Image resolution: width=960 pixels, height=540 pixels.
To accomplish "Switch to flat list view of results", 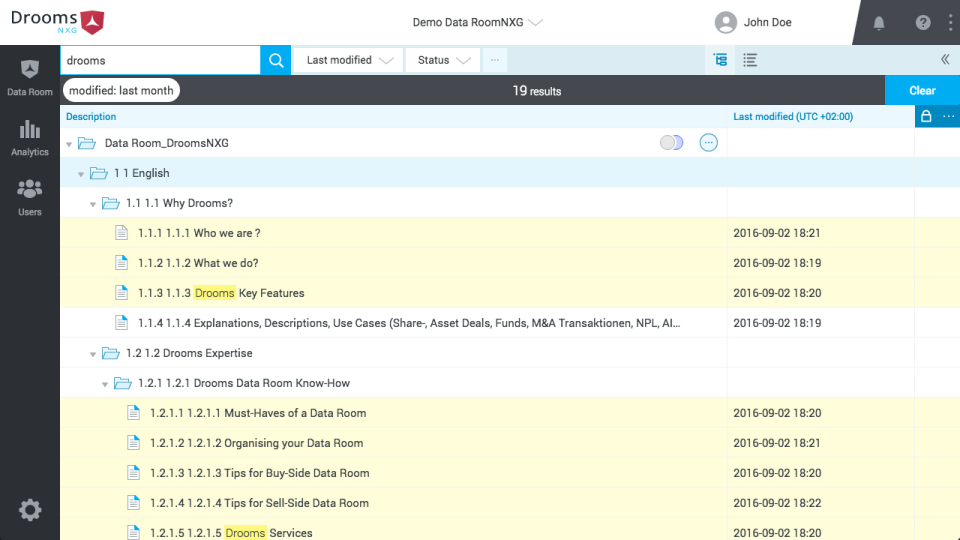I will (x=750, y=59).
